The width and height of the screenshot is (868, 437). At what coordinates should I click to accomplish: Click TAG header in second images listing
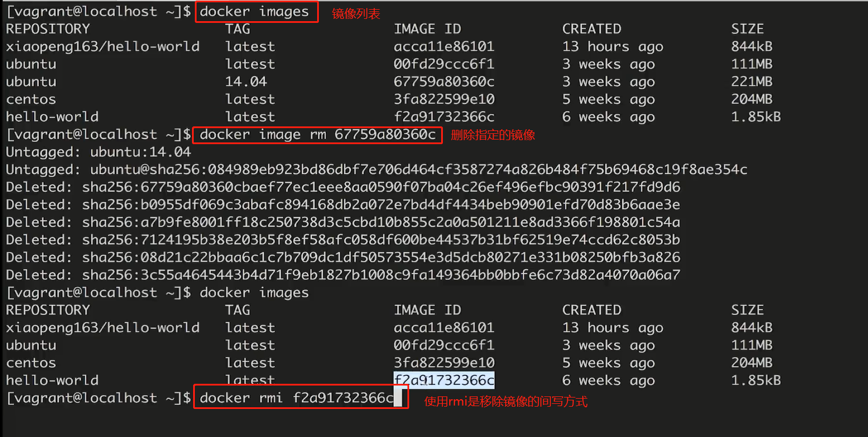pyautogui.click(x=238, y=310)
